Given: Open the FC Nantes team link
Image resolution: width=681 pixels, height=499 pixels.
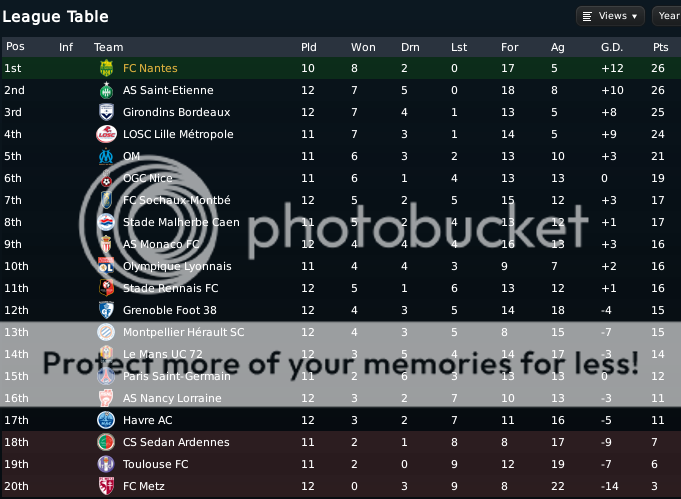Looking at the screenshot, I should 150,69.
